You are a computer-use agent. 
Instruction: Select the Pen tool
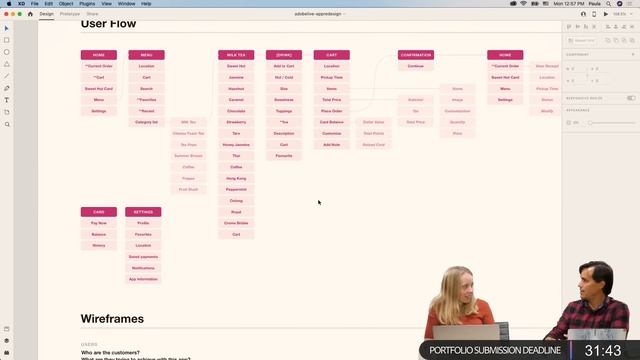(7, 88)
